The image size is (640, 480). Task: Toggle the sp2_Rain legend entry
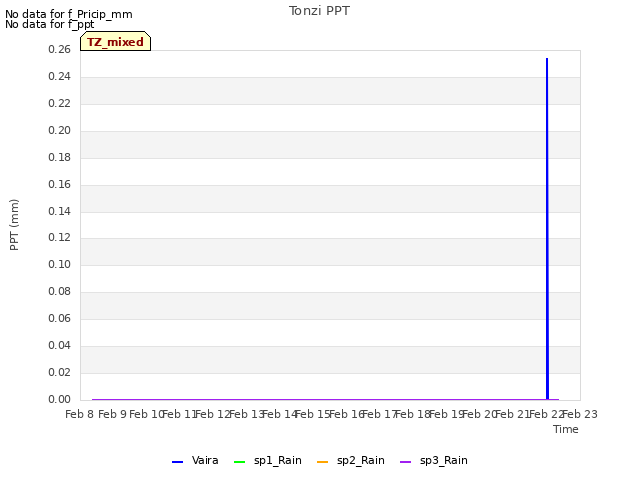pos(351,460)
